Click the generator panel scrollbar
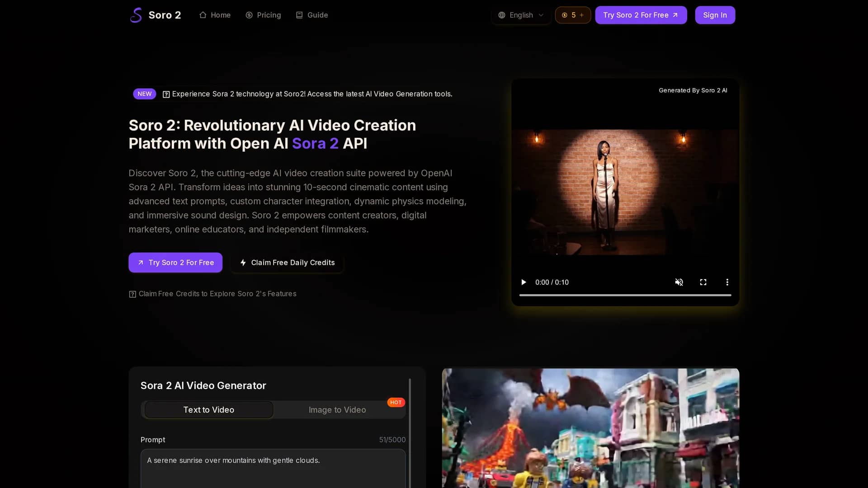 coord(410,433)
